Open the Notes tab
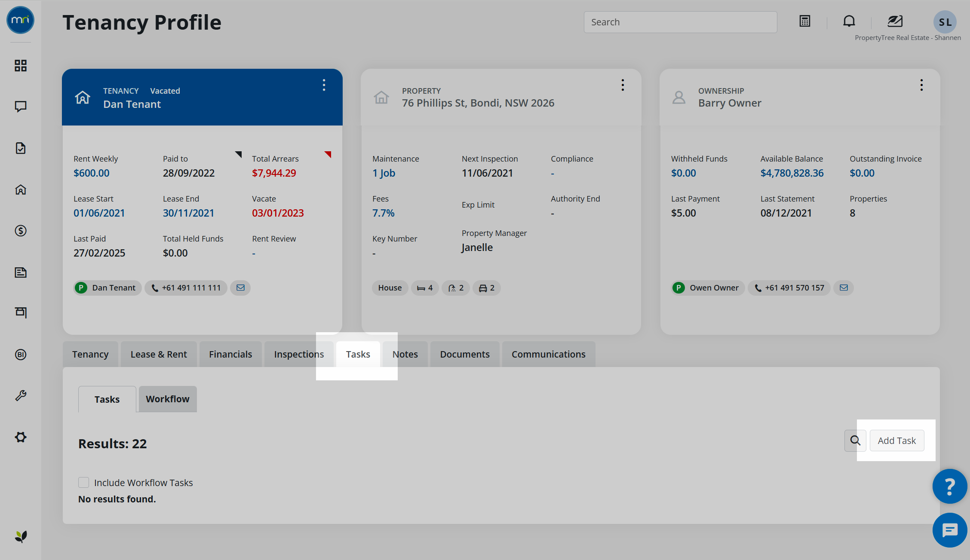This screenshot has width=970, height=560. (405, 354)
